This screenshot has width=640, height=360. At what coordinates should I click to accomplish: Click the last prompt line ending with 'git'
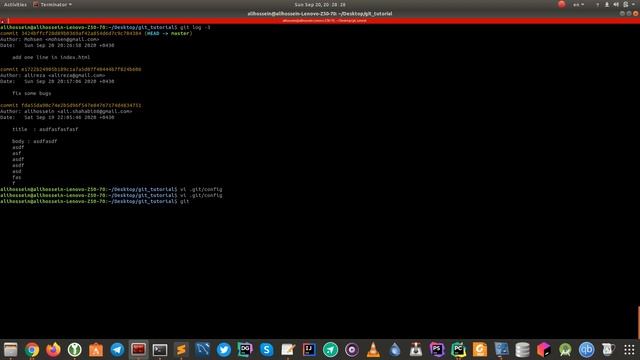[x=95, y=201]
